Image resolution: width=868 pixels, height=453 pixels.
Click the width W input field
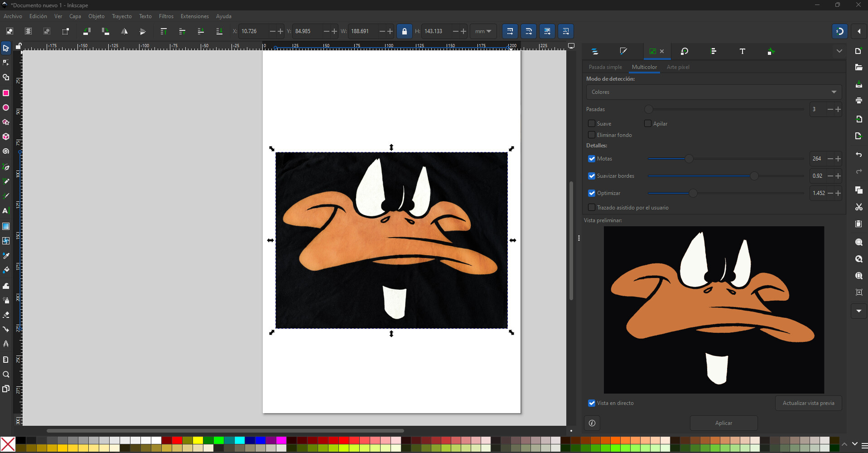(363, 31)
